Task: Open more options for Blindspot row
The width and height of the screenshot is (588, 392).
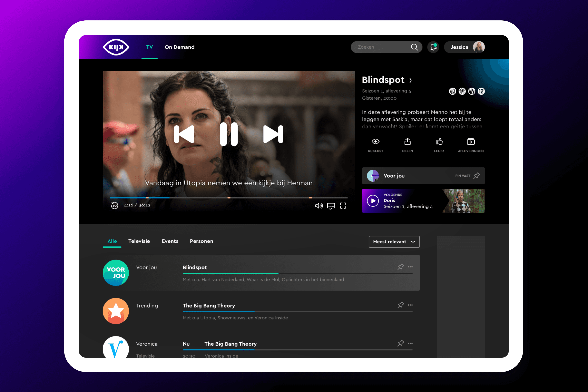Action: [x=410, y=267]
